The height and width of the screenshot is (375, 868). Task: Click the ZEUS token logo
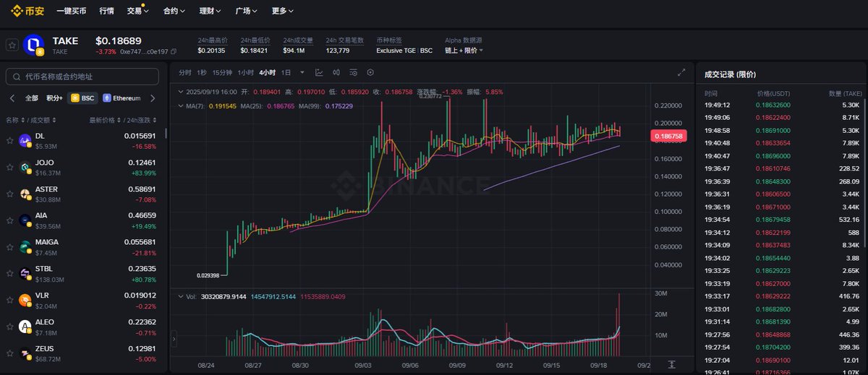(x=25, y=353)
